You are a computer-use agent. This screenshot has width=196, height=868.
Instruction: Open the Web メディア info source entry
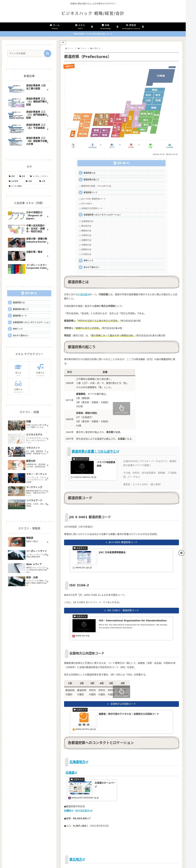pyautogui.click(x=29, y=568)
